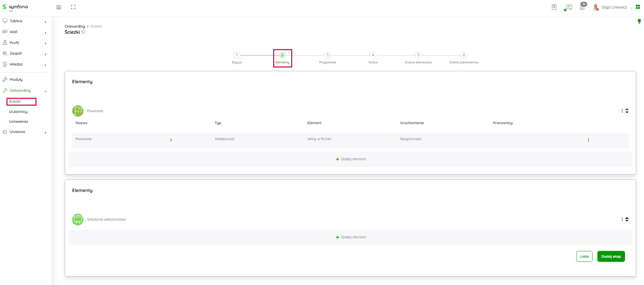Open the clipboard tasks icon
The height and width of the screenshot is (285, 644).
click(x=554, y=7)
